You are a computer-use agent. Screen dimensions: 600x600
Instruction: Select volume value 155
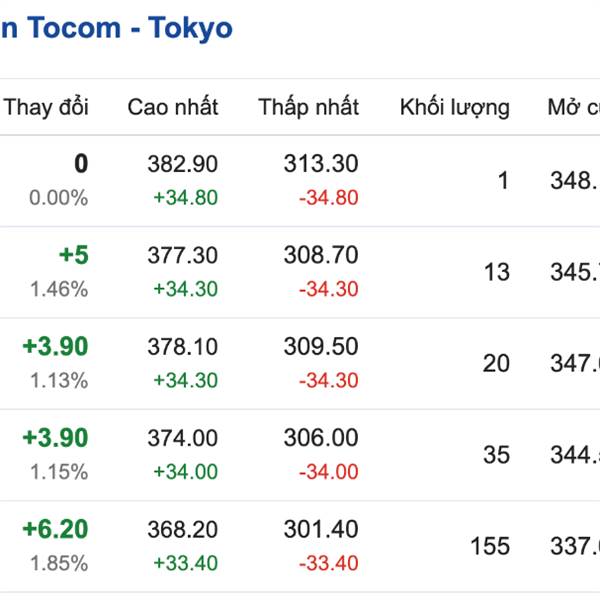click(x=490, y=546)
